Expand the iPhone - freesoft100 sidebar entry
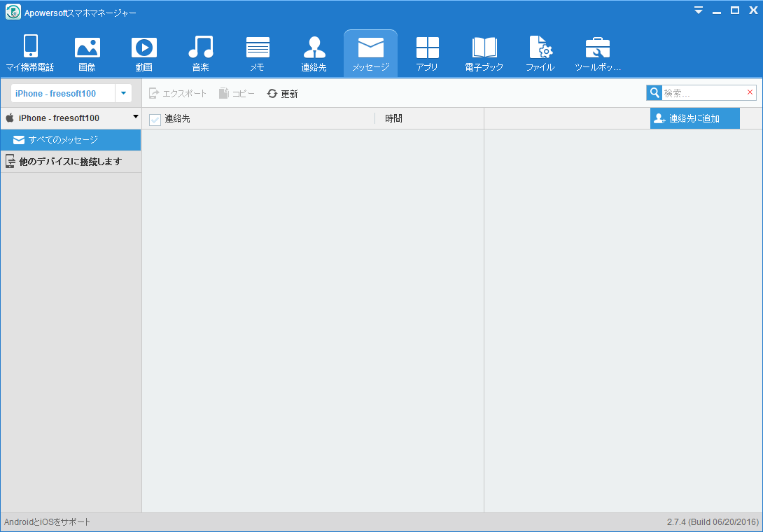763x532 pixels. pos(135,118)
